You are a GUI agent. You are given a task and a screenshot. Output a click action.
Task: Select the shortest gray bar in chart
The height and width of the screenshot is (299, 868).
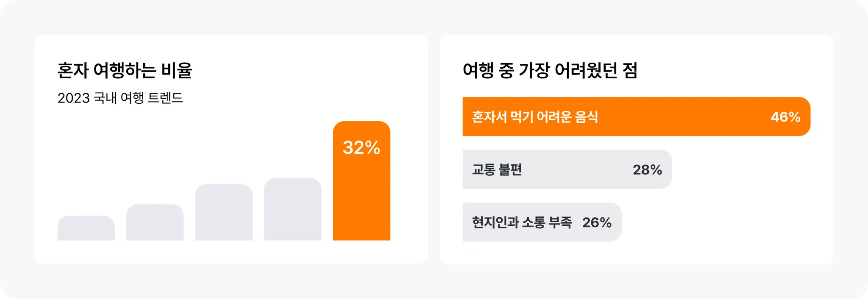point(86,228)
